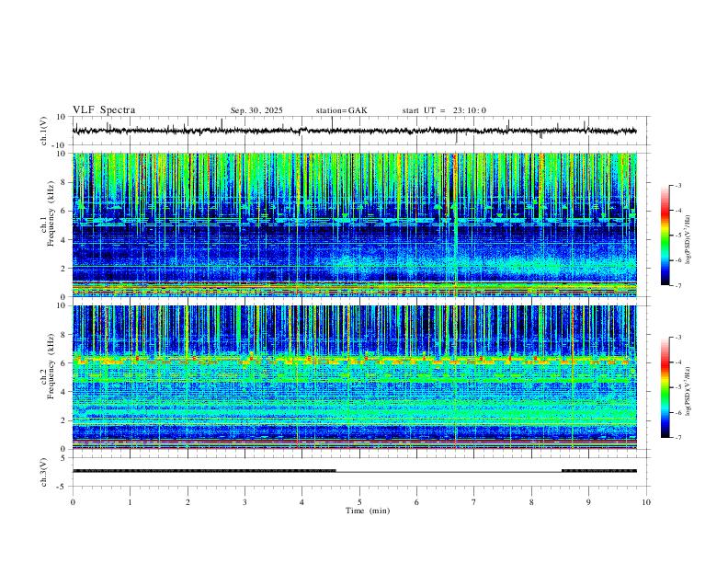Click the ch.1 spectrogram panel
This screenshot has height=563, width=728.
pyautogui.click(x=354, y=224)
